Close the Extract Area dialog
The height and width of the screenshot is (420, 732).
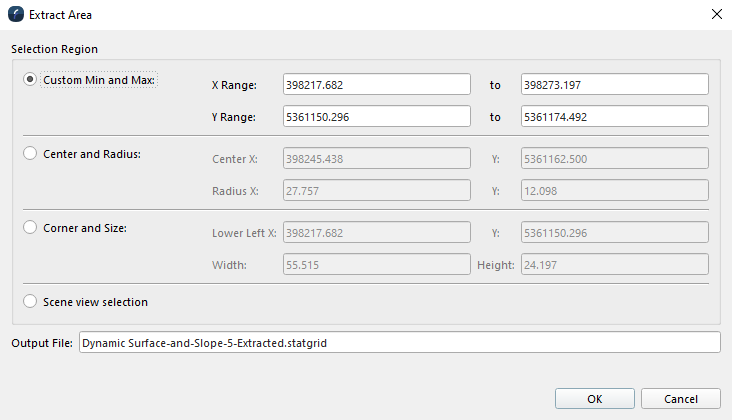[716, 14]
